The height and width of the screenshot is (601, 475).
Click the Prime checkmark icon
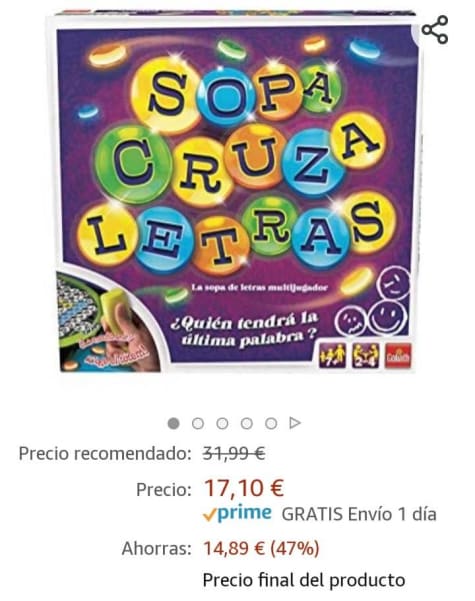[210, 514]
